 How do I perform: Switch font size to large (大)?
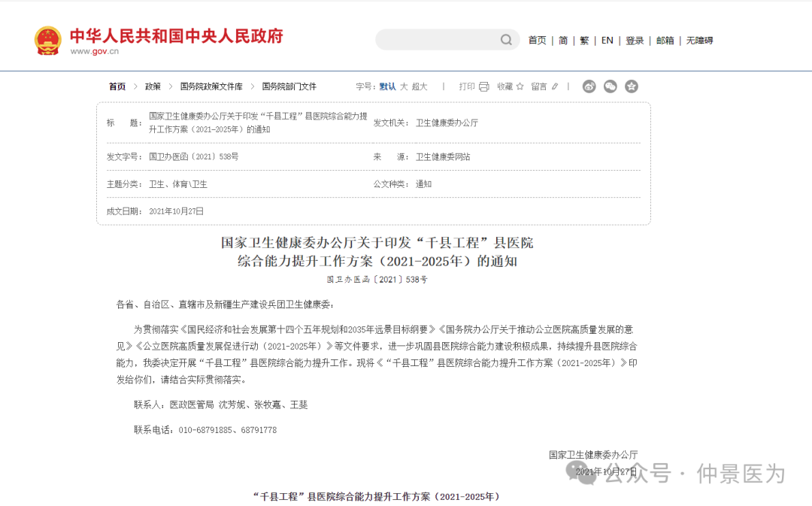coord(404,86)
